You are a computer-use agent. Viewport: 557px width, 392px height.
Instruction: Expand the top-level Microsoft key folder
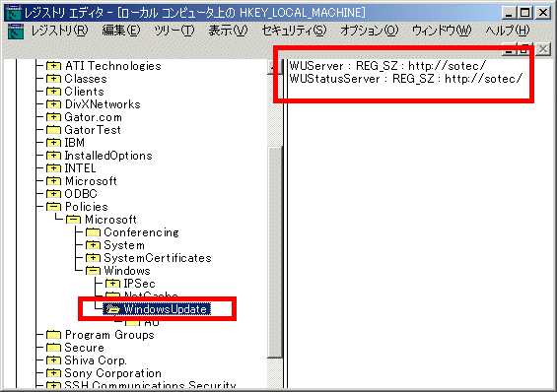coord(53,181)
